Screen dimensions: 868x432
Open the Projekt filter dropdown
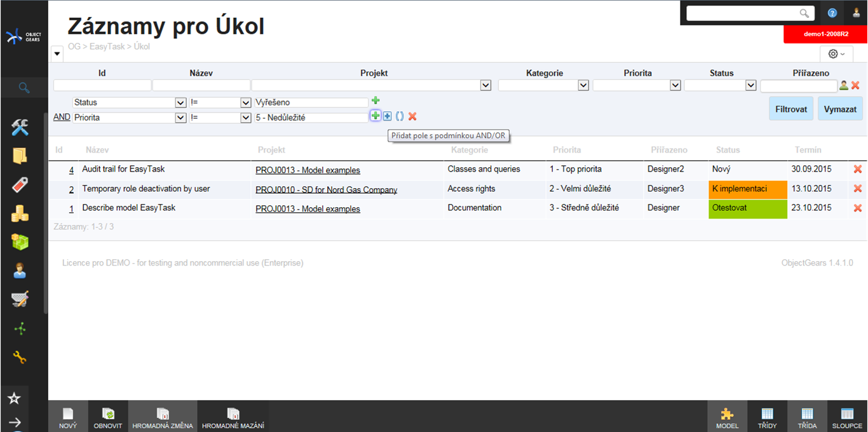click(486, 85)
